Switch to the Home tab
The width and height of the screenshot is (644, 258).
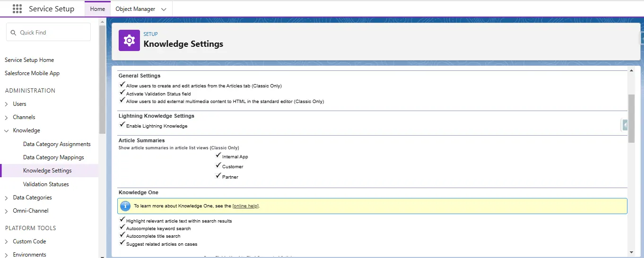97,9
